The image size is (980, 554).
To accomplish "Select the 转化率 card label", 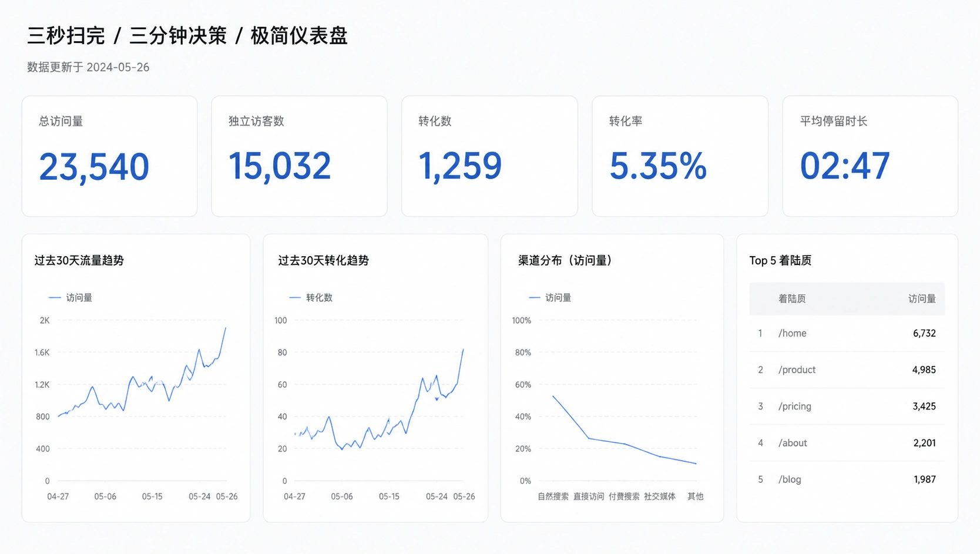I will click(x=626, y=121).
